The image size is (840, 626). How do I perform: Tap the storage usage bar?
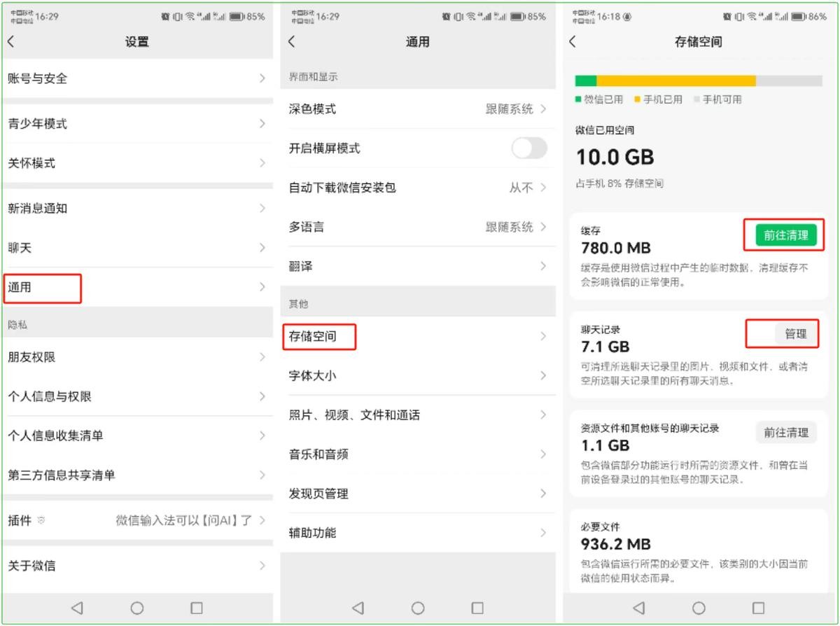[698, 81]
